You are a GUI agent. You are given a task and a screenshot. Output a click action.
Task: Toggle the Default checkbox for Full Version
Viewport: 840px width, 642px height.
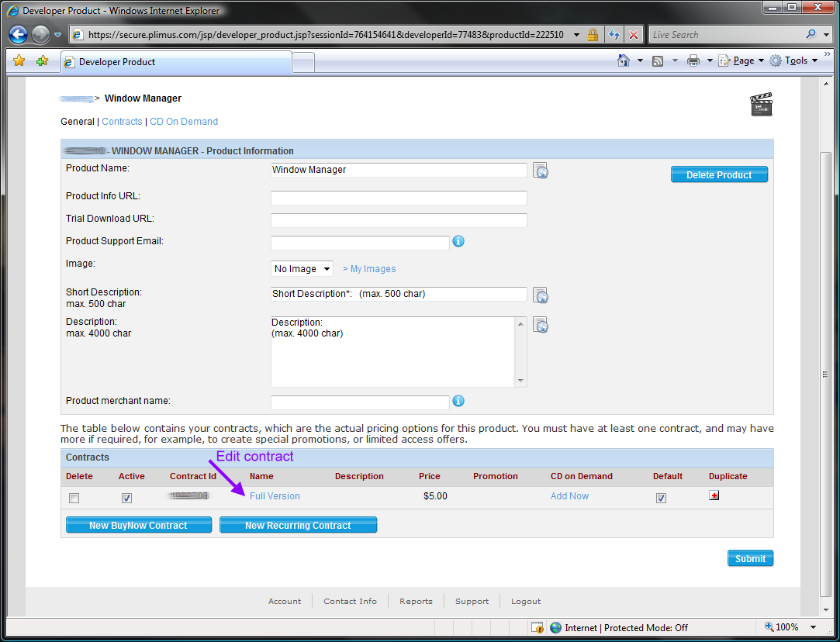661,498
